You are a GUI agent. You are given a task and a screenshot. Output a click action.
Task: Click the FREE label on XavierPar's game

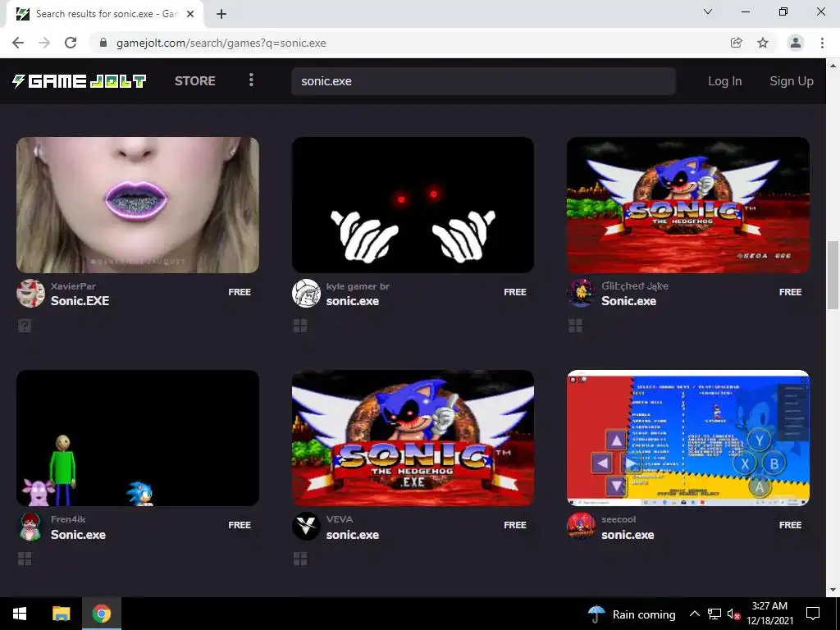240,292
